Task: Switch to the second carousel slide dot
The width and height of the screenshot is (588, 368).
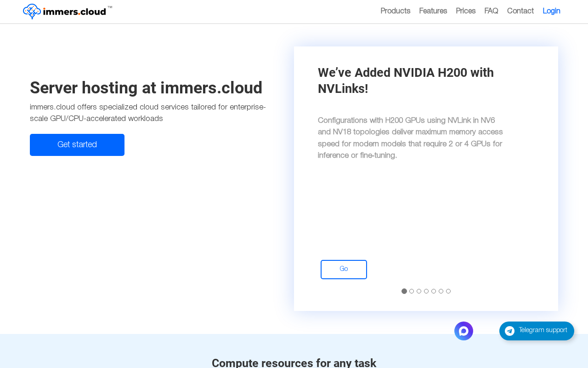Action: point(412,291)
